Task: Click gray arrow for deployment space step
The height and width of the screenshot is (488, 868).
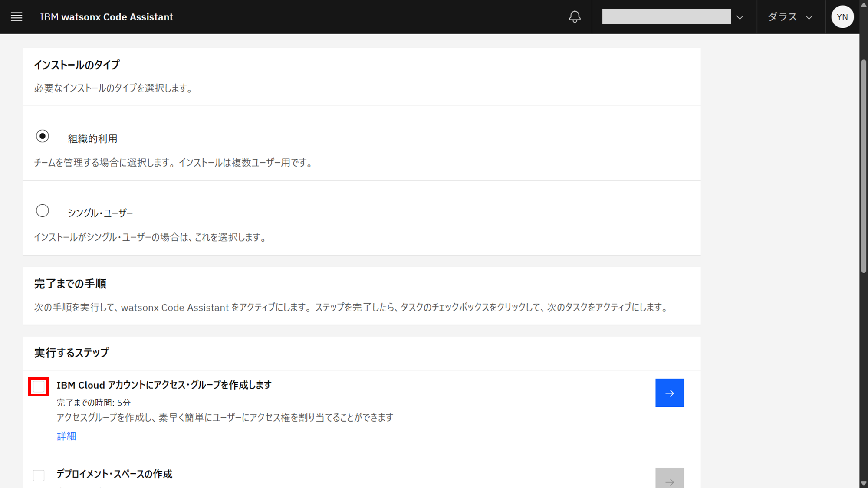Action: [669, 479]
